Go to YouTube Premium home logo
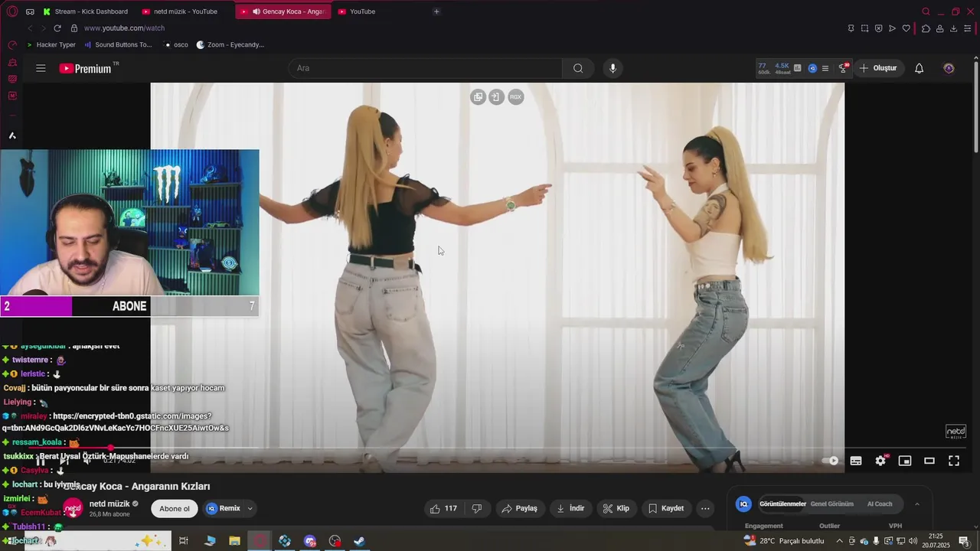 [x=85, y=68]
